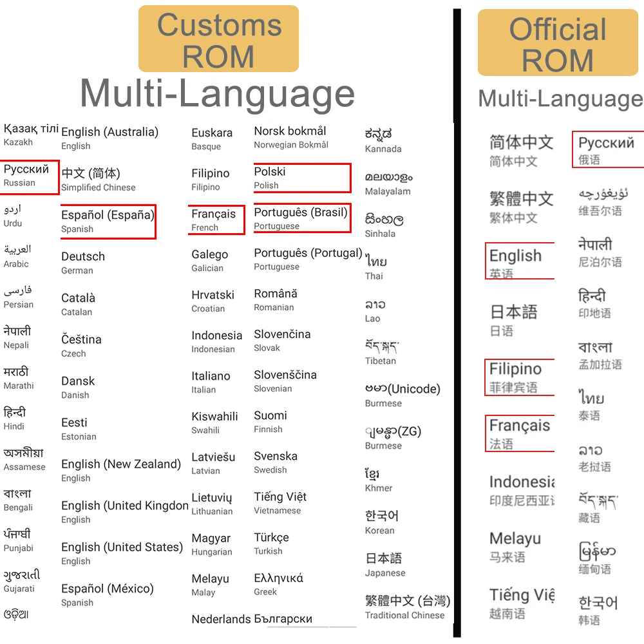Pick Русский 俄语 in Official ROM list
Viewport: 644px width, 644px height.
(606, 150)
